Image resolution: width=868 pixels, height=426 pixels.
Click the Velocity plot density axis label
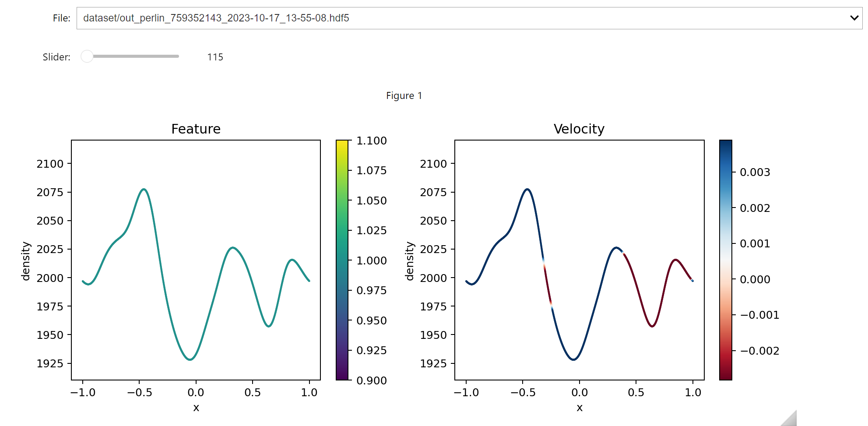(409, 261)
